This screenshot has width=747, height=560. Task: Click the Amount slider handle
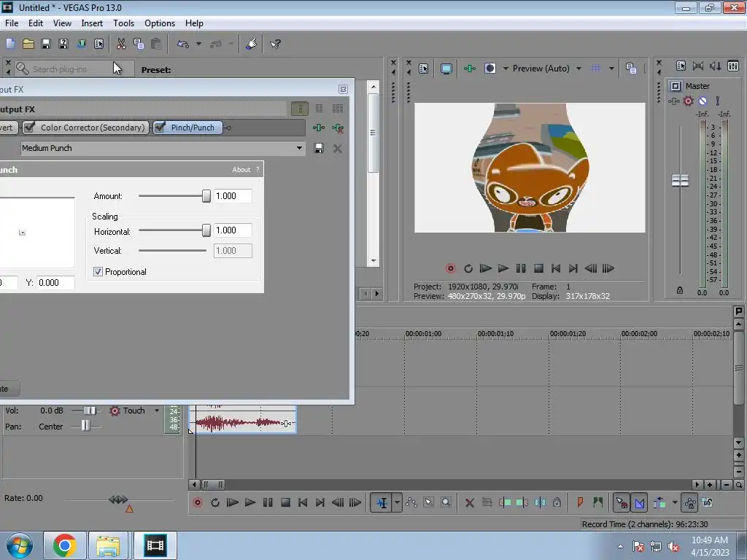click(x=206, y=196)
